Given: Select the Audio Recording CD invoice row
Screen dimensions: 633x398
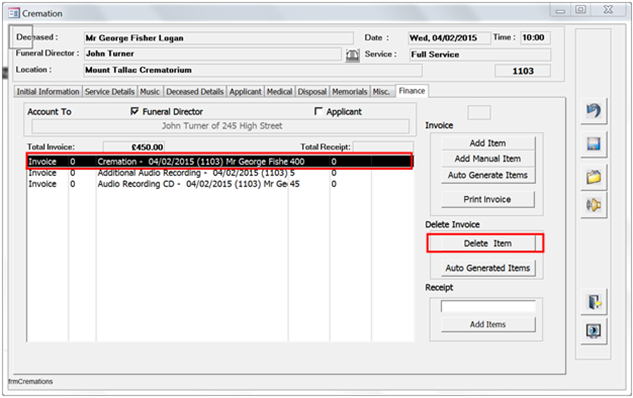Looking at the screenshot, I should click(220, 184).
